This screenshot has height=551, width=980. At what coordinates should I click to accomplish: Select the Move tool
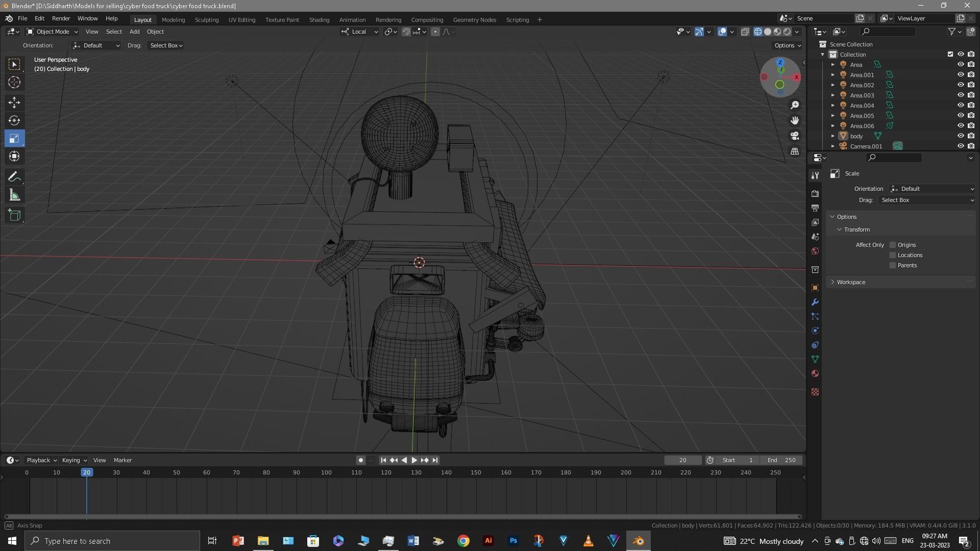[14, 103]
